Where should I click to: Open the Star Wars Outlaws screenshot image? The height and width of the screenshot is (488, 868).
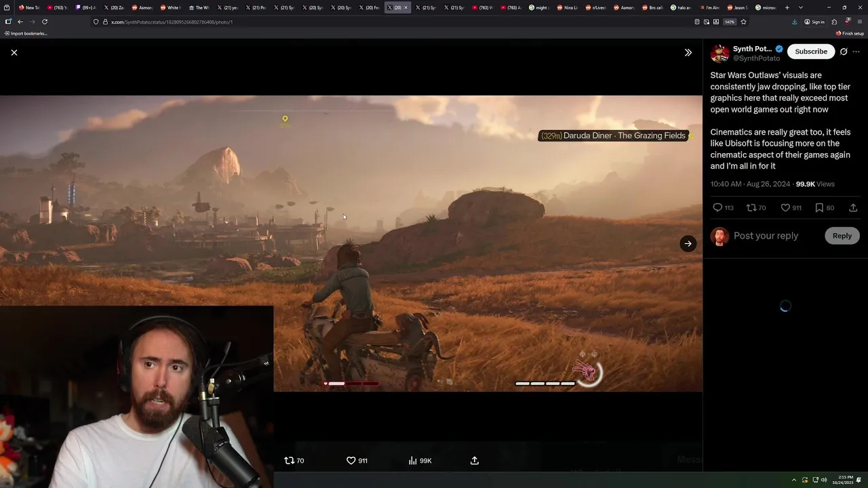pyautogui.click(x=351, y=243)
